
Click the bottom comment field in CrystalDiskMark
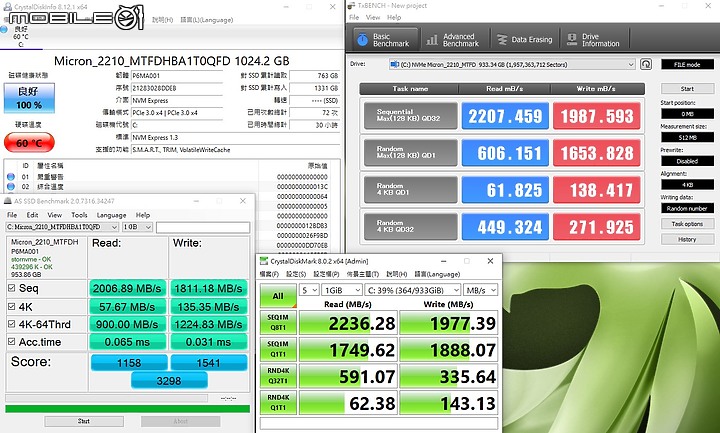379,422
